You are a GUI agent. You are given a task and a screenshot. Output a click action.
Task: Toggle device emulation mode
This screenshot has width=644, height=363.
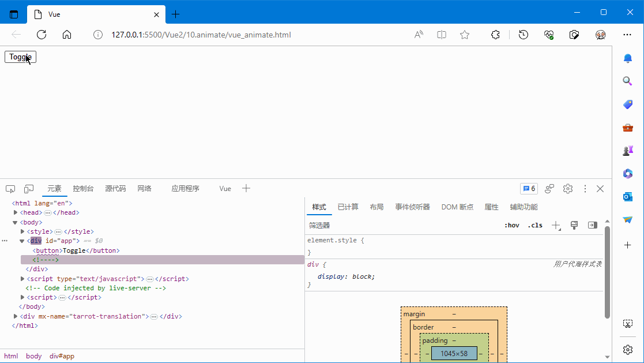(29, 189)
